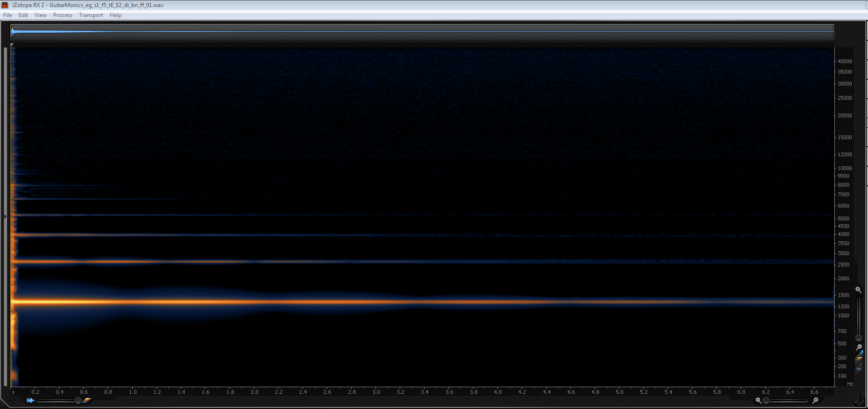Image resolution: width=868 pixels, height=409 pixels.
Task: Toggle the orange spectrogram amplitude ruler button
Action: tap(859, 358)
